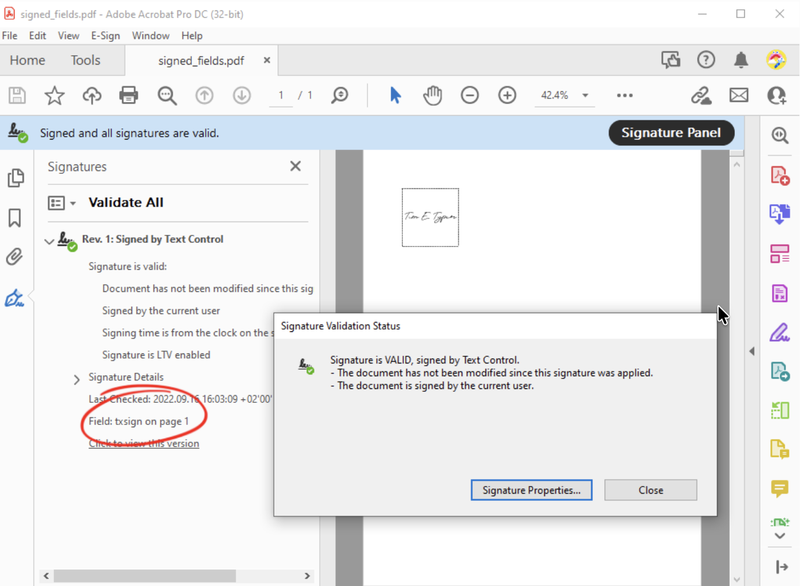Click the zoom in plus icon
The image size is (800, 586).
pyautogui.click(x=507, y=95)
